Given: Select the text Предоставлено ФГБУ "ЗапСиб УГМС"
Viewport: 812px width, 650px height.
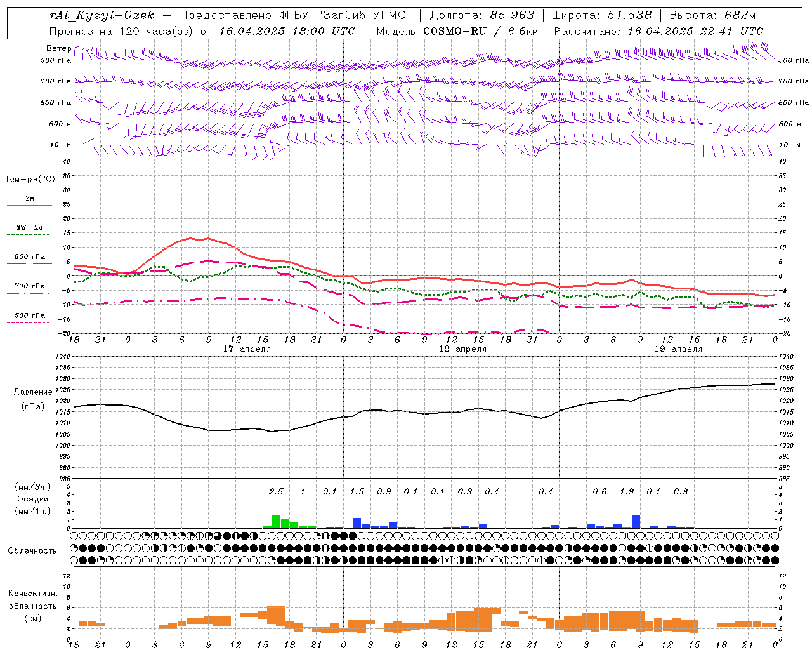Looking at the screenshot, I should coord(296,15).
